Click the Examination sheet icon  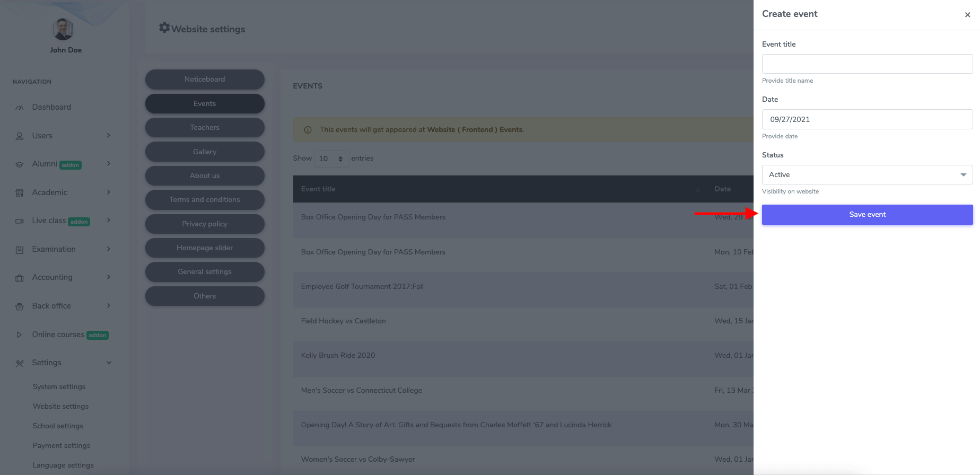coord(20,250)
